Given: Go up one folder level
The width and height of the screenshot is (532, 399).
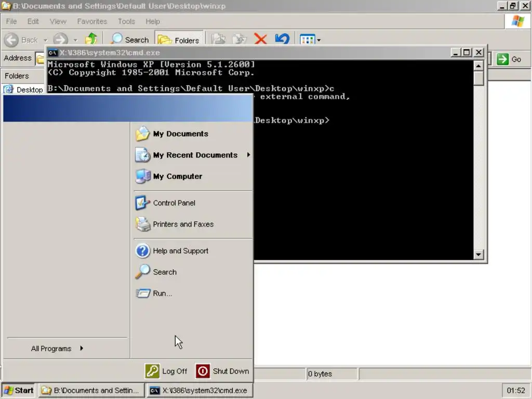Looking at the screenshot, I should pos(91,39).
